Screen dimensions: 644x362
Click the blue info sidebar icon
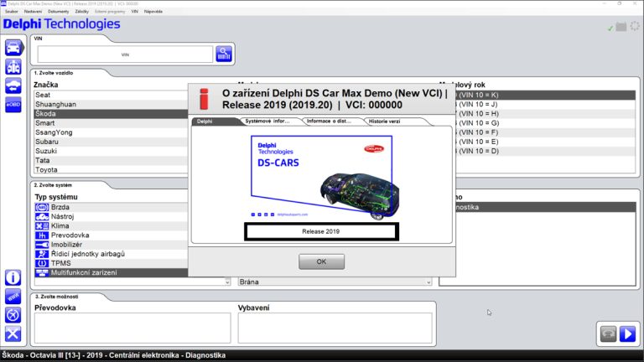click(x=13, y=277)
